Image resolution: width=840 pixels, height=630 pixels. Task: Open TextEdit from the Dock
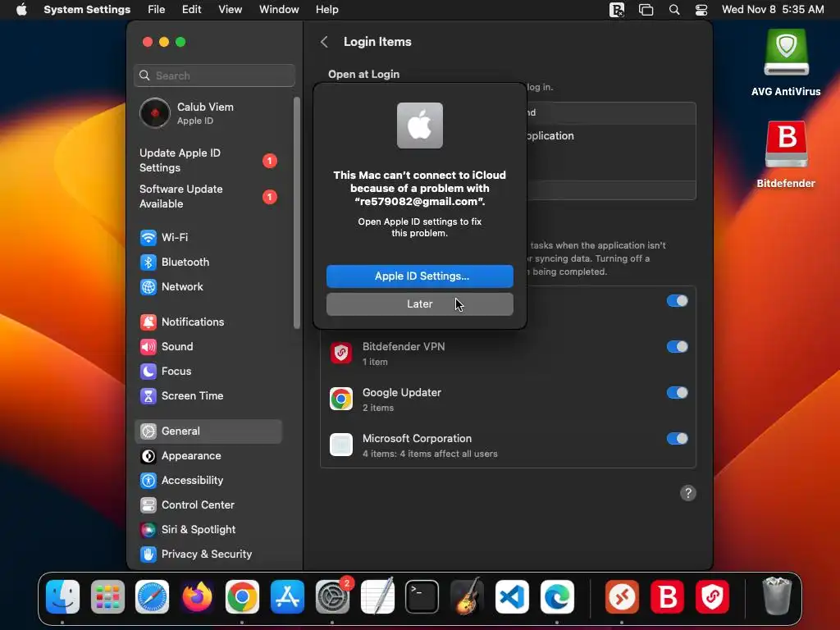pos(377,596)
